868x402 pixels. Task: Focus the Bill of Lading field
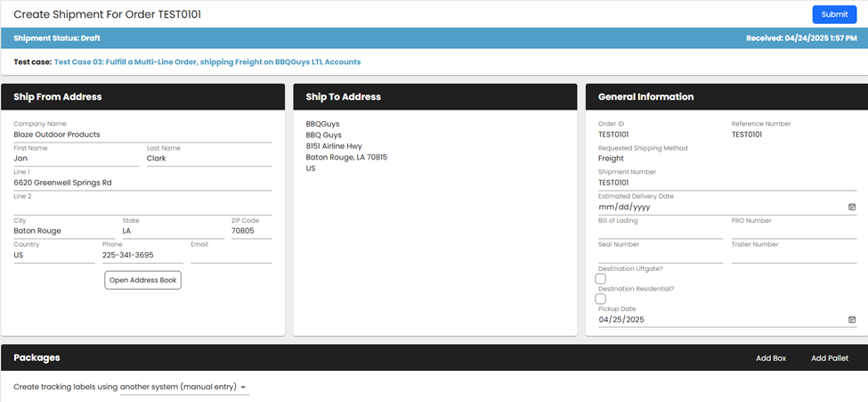tap(660, 232)
